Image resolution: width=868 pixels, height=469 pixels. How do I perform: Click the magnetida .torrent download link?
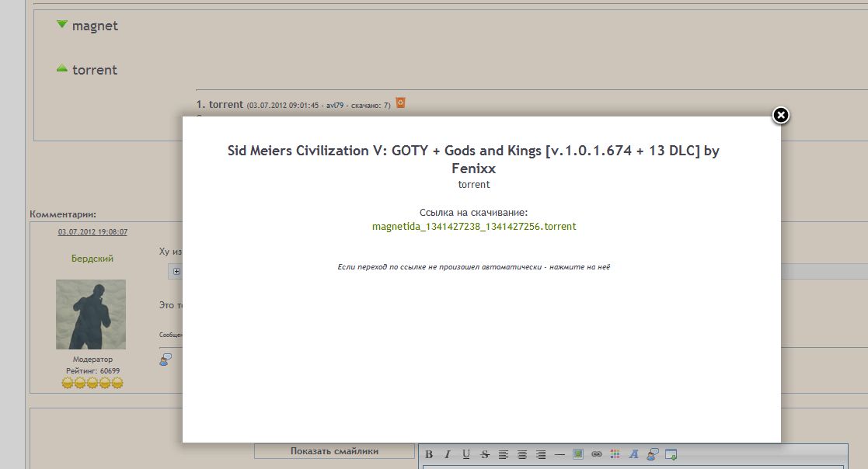[x=474, y=227]
